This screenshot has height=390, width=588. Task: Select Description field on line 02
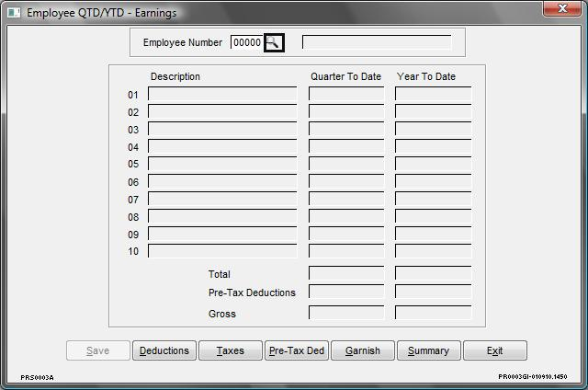[x=222, y=111]
